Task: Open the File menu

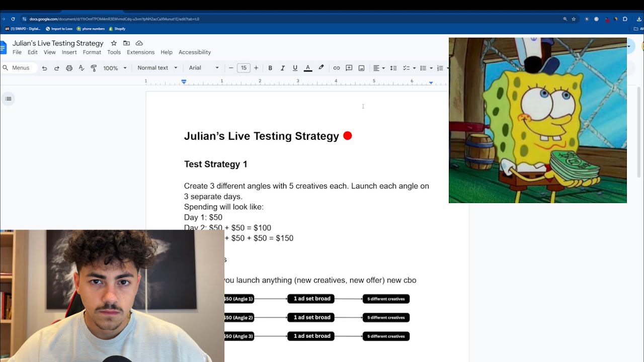Action: (x=17, y=52)
